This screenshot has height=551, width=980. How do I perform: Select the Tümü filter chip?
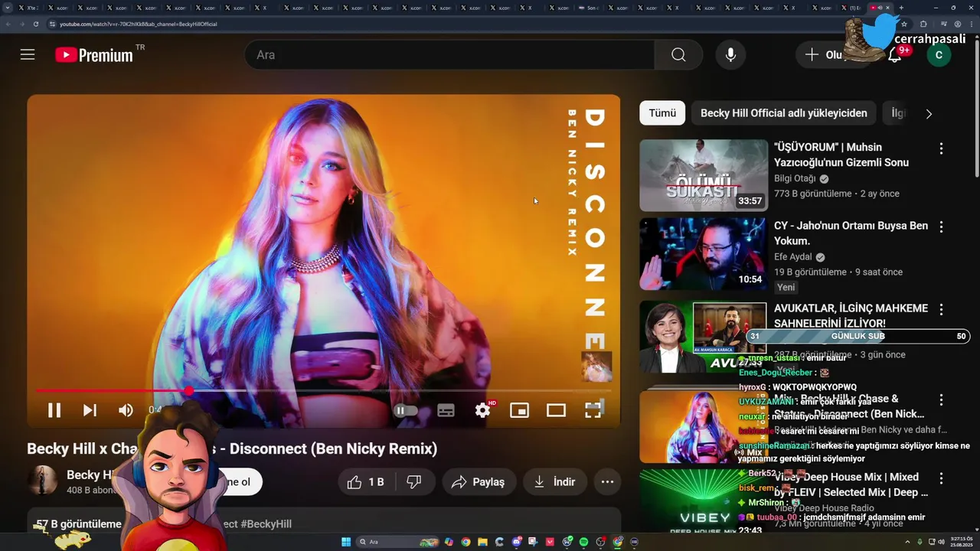coord(662,113)
